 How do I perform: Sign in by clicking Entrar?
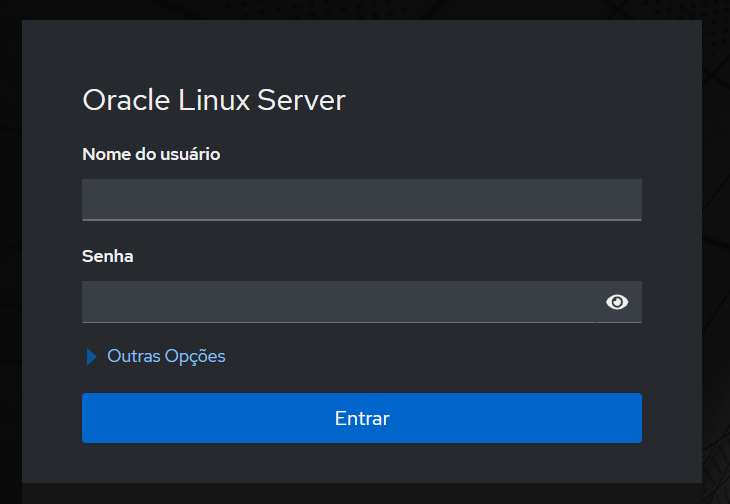(x=361, y=418)
